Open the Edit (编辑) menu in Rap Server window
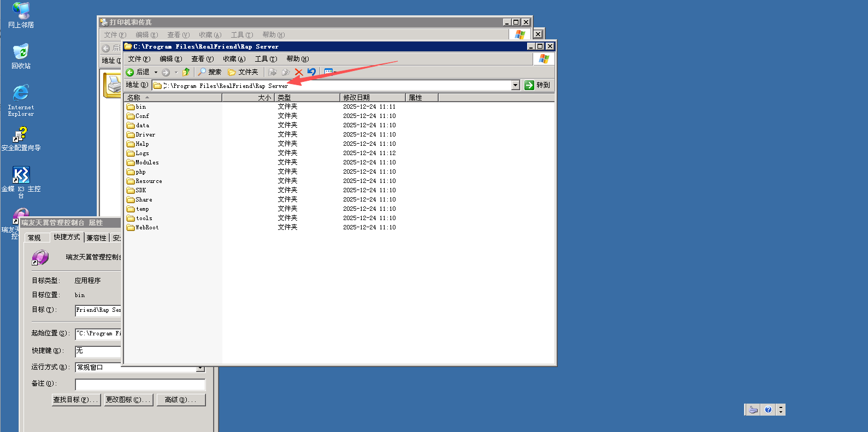This screenshot has width=868, height=432. tap(170, 59)
